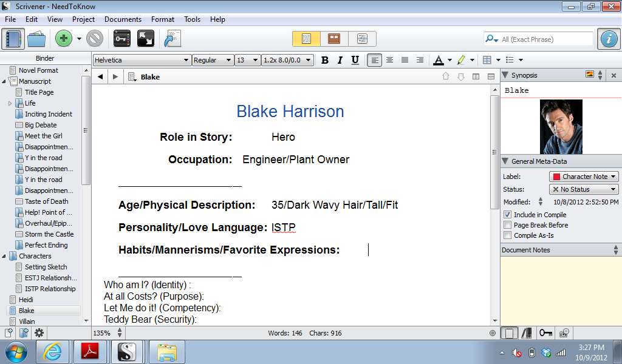622x364 pixels.
Task: Toggle Bold formatting
Action: (x=325, y=60)
